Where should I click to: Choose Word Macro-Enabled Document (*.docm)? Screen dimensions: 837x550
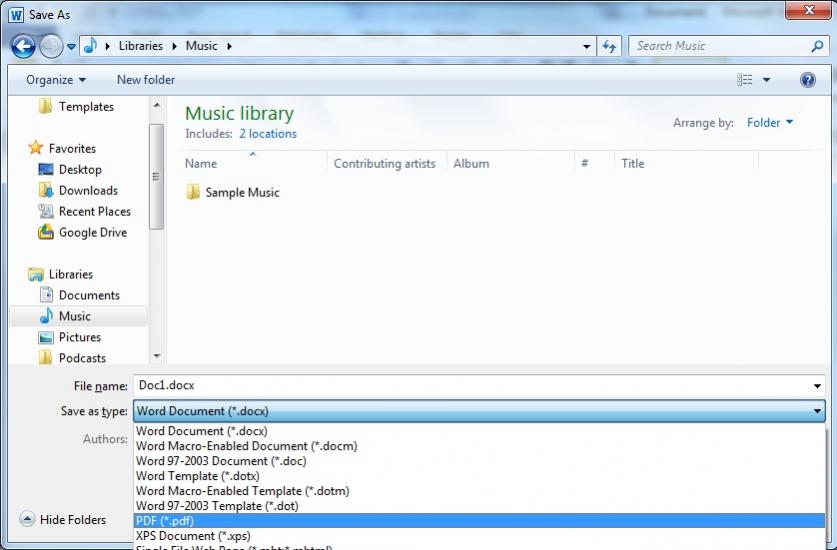(479, 446)
